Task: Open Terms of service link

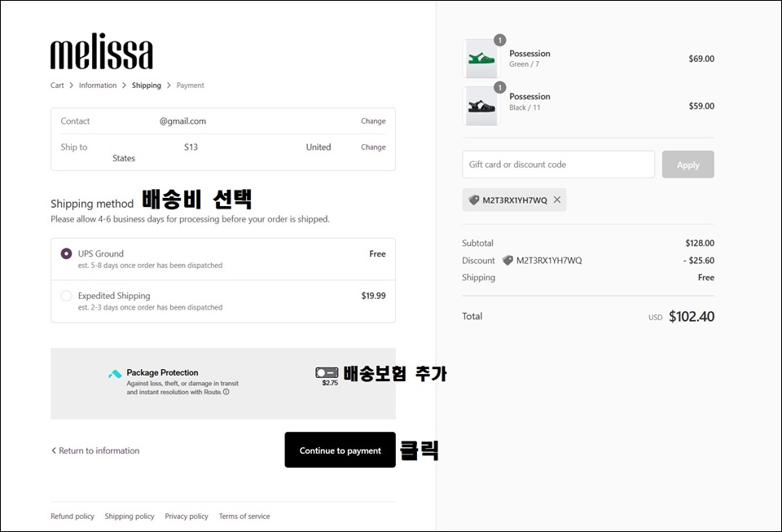Action: tap(244, 516)
